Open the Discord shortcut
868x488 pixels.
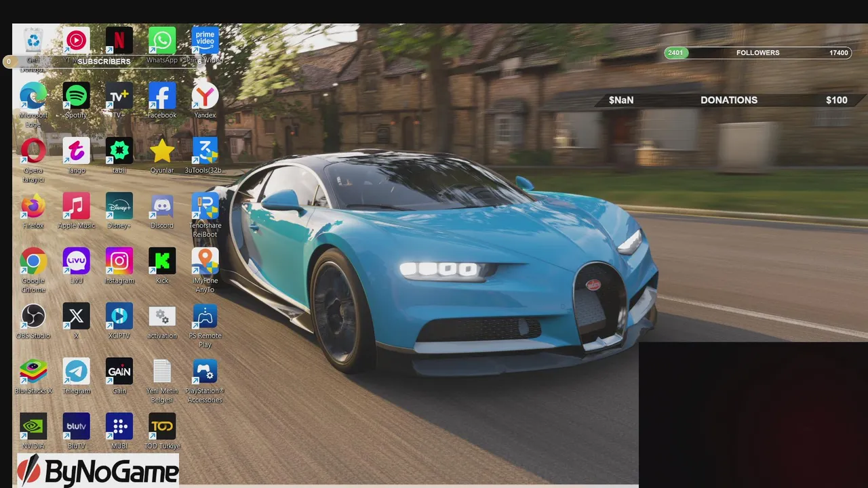click(x=162, y=205)
